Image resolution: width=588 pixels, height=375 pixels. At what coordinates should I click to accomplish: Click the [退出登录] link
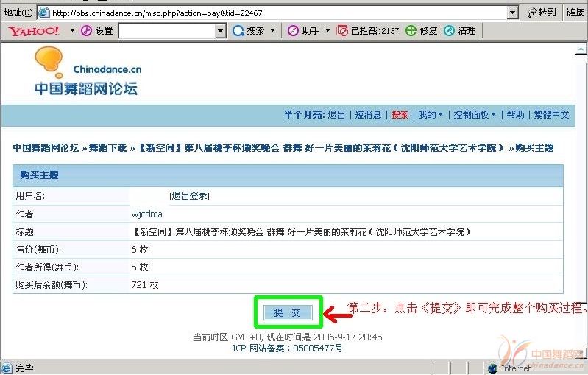189,196
